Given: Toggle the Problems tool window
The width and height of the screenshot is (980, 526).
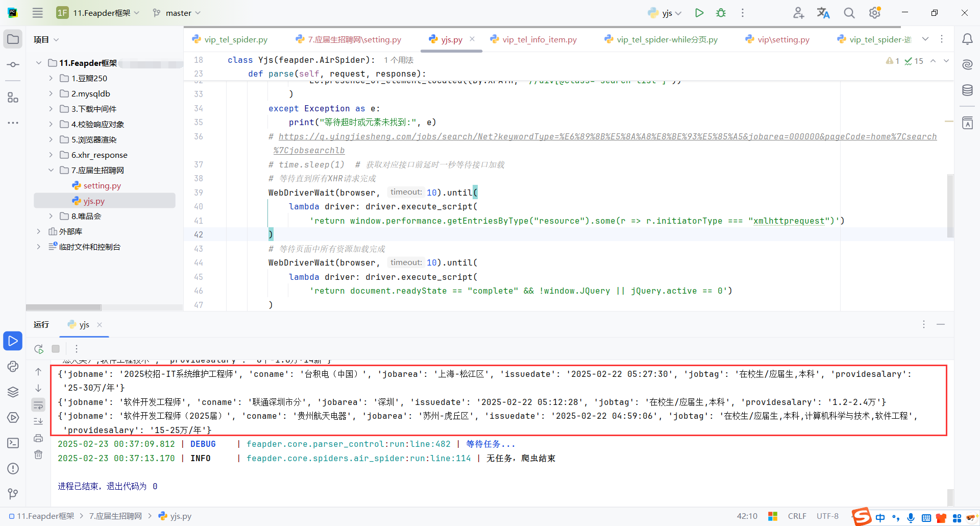Looking at the screenshot, I should coord(13,468).
